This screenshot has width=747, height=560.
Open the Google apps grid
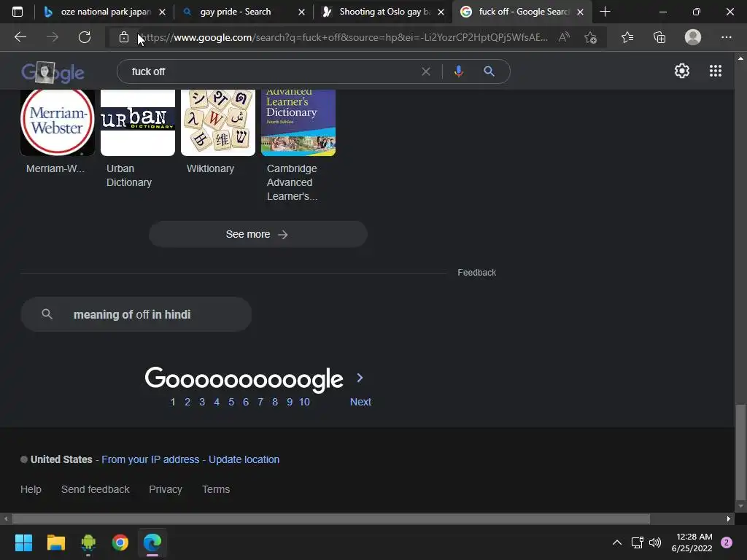(716, 71)
